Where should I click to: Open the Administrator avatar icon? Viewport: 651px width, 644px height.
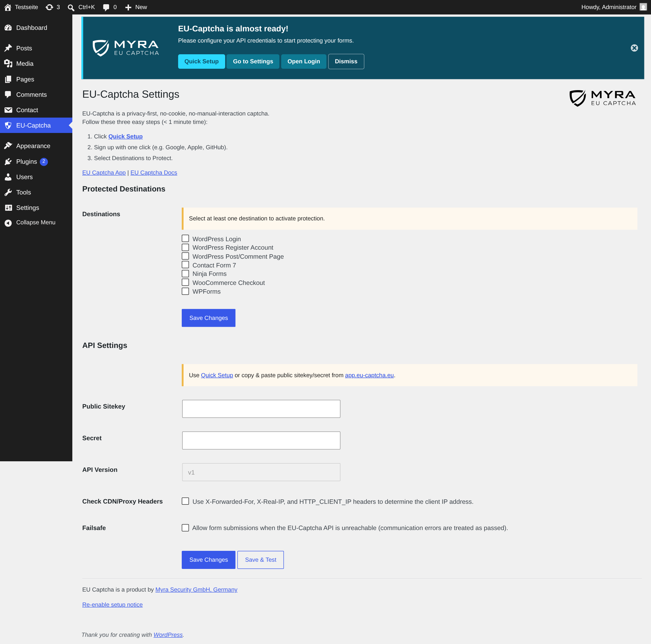[643, 7]
